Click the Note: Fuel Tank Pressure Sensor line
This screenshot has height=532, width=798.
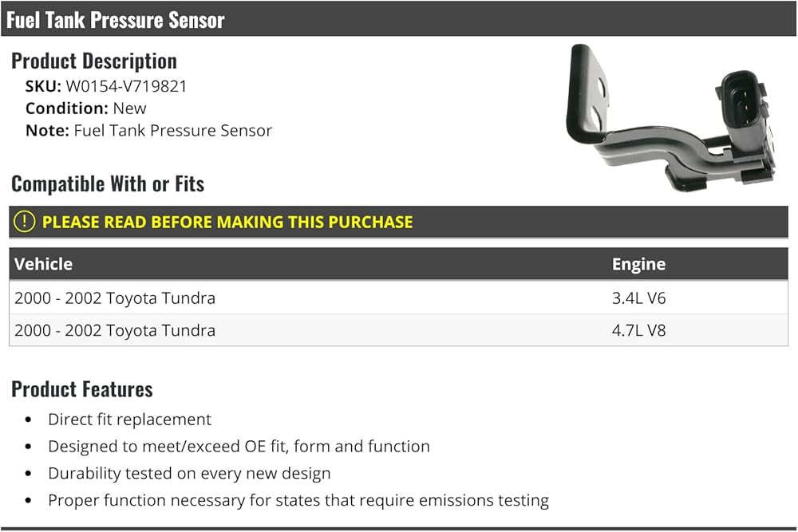pos(148,131)
